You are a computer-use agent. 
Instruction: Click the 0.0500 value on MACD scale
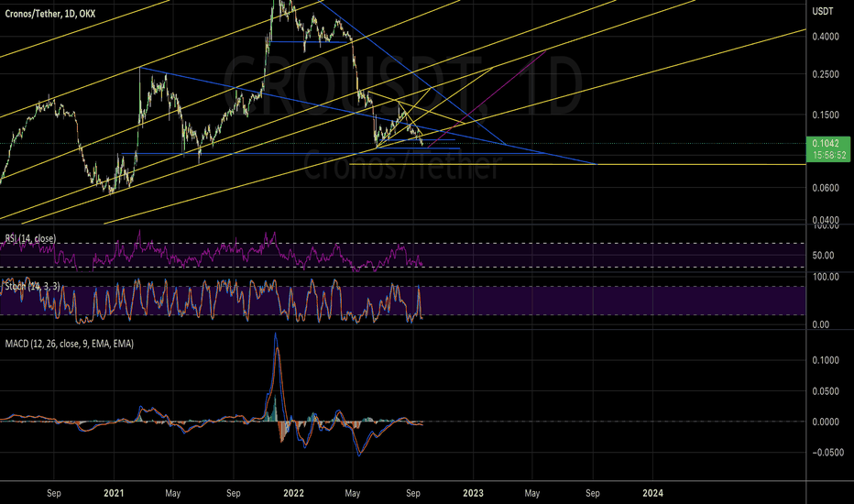tap(826, 391)
